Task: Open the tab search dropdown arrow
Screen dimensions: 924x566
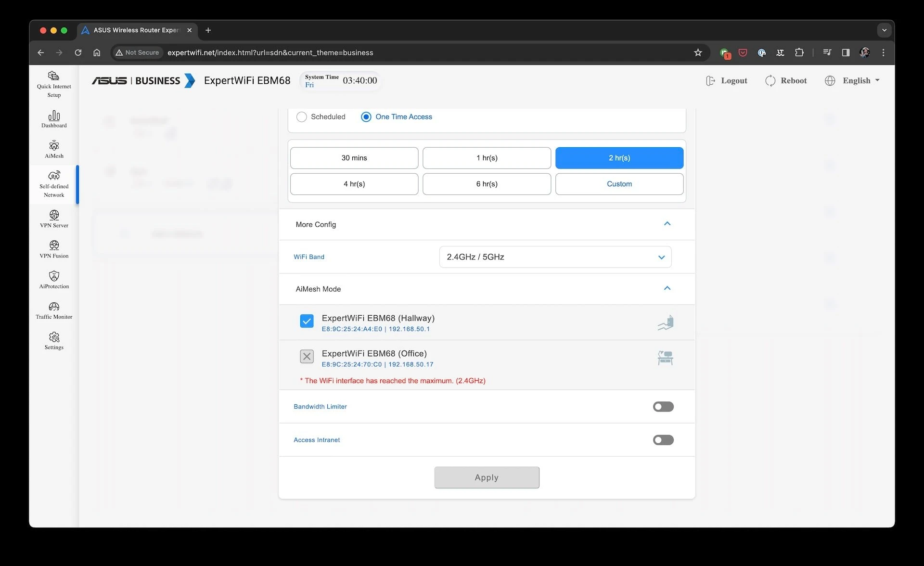Action: click(884, 30)
